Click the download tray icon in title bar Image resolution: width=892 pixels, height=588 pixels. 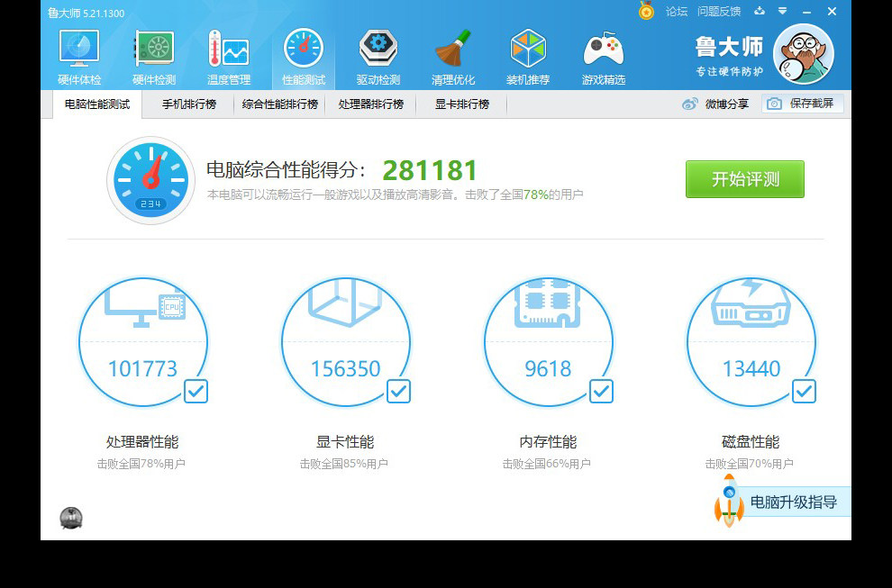[760, 11]
